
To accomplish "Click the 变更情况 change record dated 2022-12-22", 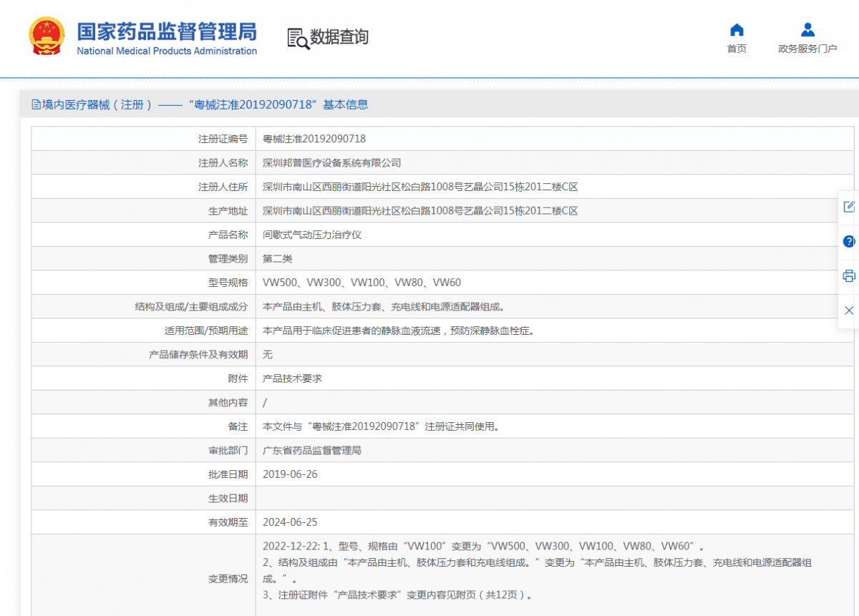I will (x=537, y=570).
